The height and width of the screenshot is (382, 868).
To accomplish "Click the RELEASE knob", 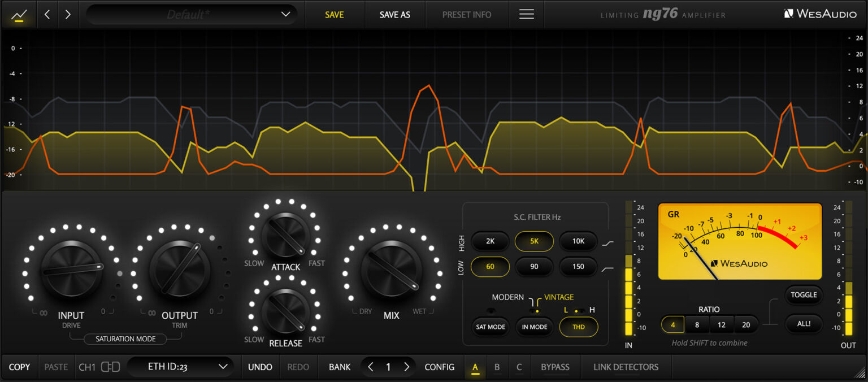I will coord(285,312).
